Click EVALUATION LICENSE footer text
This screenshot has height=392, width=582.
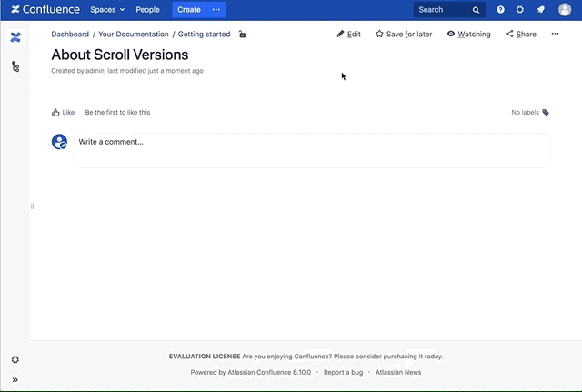tap(205, 357)
